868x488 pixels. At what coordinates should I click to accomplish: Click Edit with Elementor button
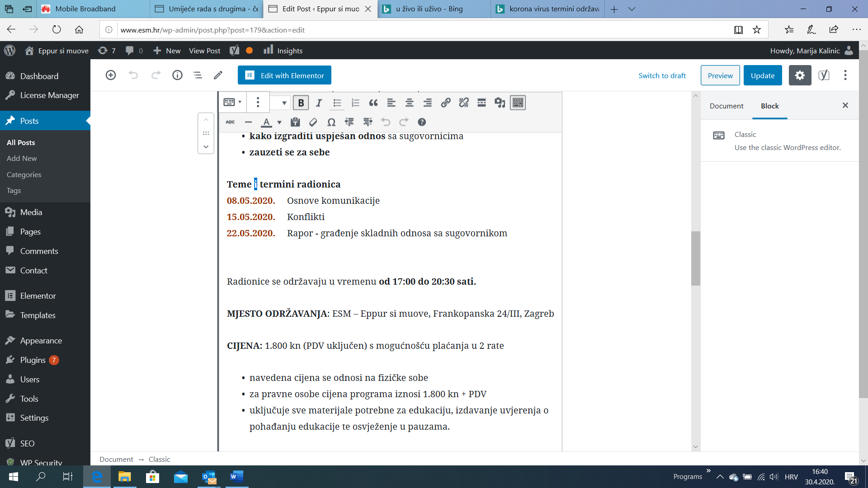pos(284,75)
